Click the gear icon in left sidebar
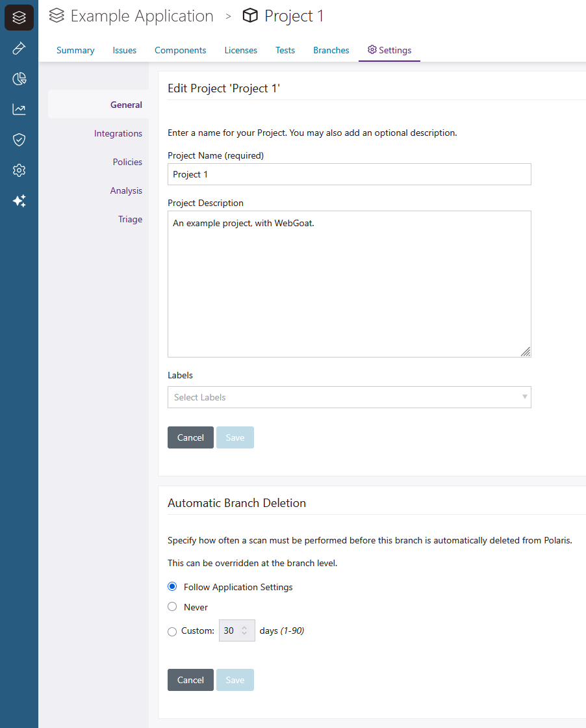 pos(19,170)
